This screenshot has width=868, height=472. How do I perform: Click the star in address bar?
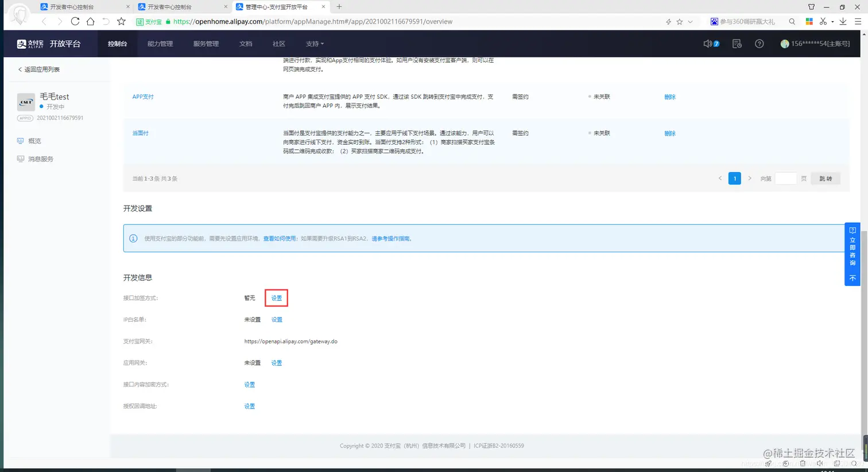[x=680, y=22]
